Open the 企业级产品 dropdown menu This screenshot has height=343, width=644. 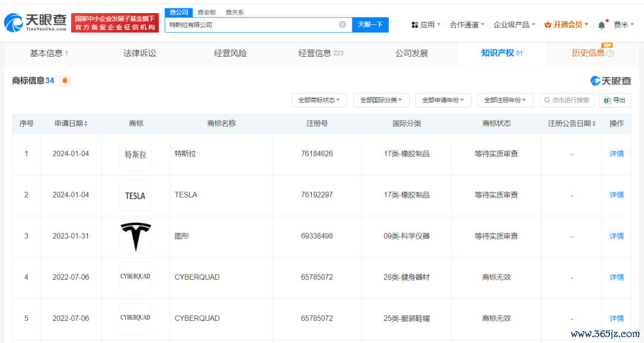coord(514,25)
